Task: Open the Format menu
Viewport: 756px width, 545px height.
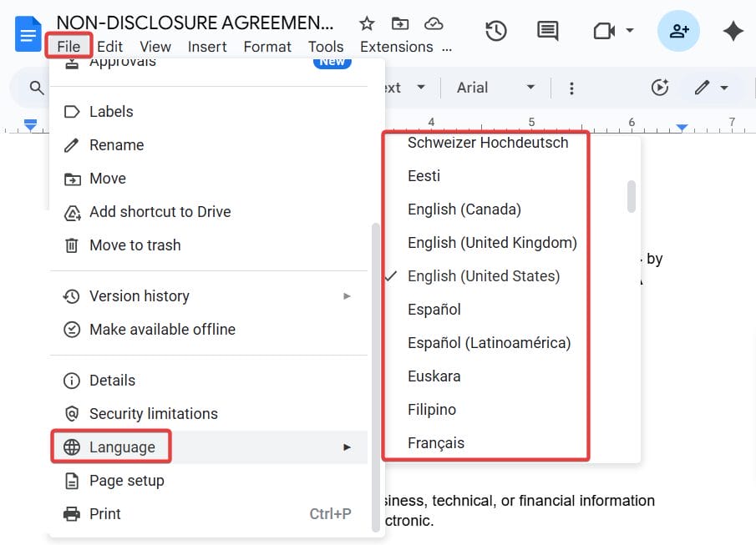Action: 267,47
